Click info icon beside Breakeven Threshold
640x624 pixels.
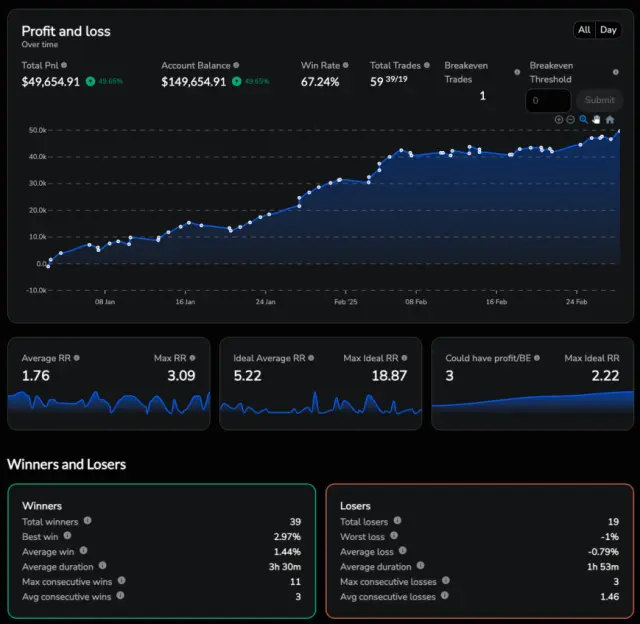pyautogui.click(x=616, y=73)
